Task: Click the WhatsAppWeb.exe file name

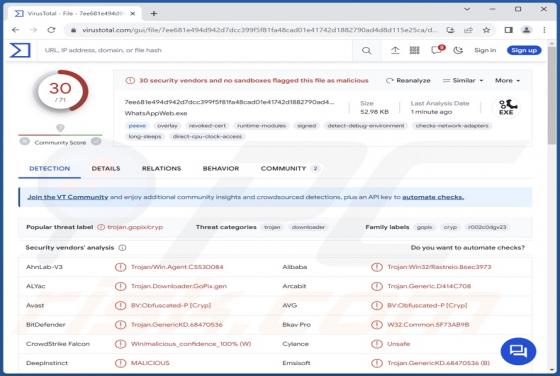Action: (x=156, y=113)
